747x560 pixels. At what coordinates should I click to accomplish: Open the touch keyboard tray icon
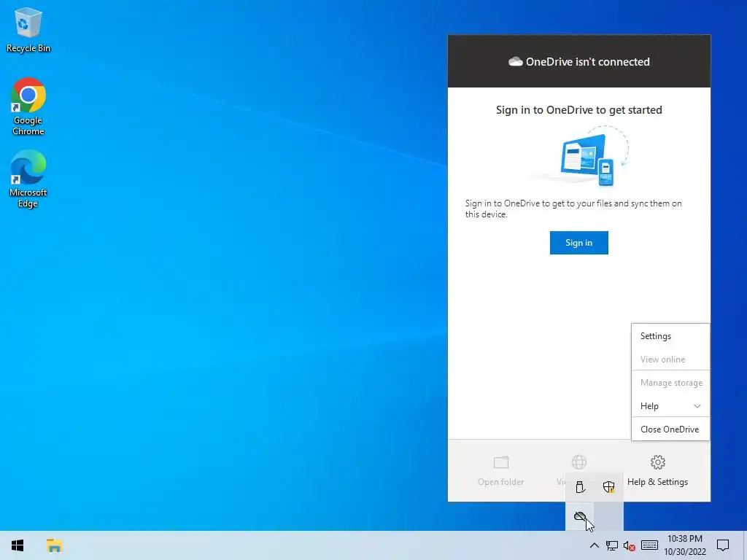tap(649, 545)
